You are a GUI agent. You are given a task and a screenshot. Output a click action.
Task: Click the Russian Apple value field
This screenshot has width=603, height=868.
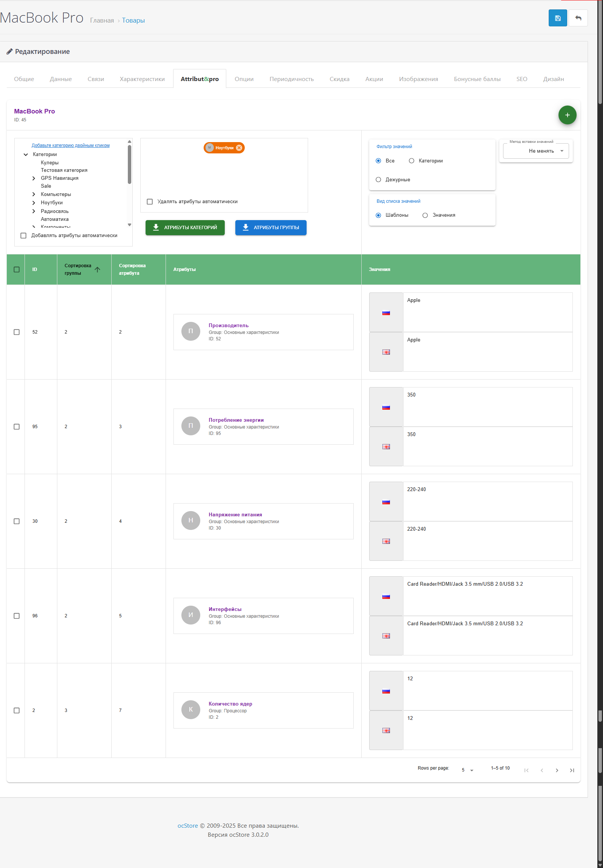pyautogui.click(x=487, y=312)
